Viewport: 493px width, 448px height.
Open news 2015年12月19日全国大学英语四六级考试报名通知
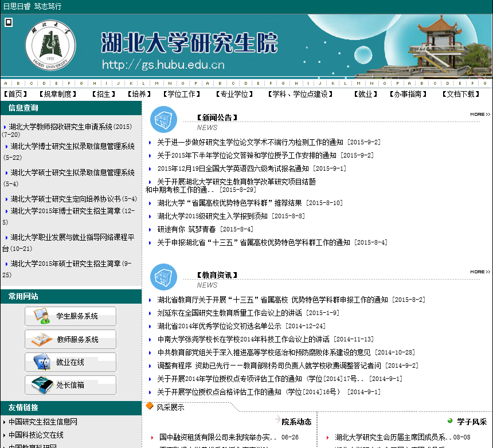click(x=233, y=168)
